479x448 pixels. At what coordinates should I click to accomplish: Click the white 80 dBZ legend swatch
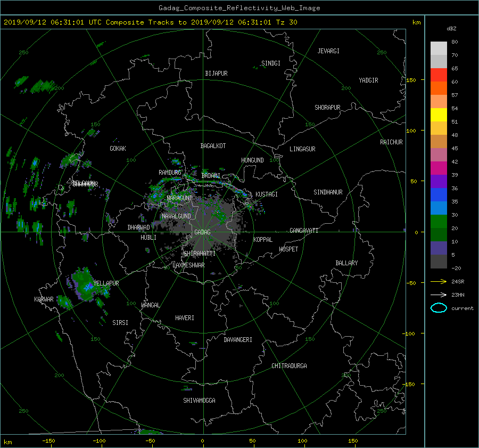tap(439, 48)
